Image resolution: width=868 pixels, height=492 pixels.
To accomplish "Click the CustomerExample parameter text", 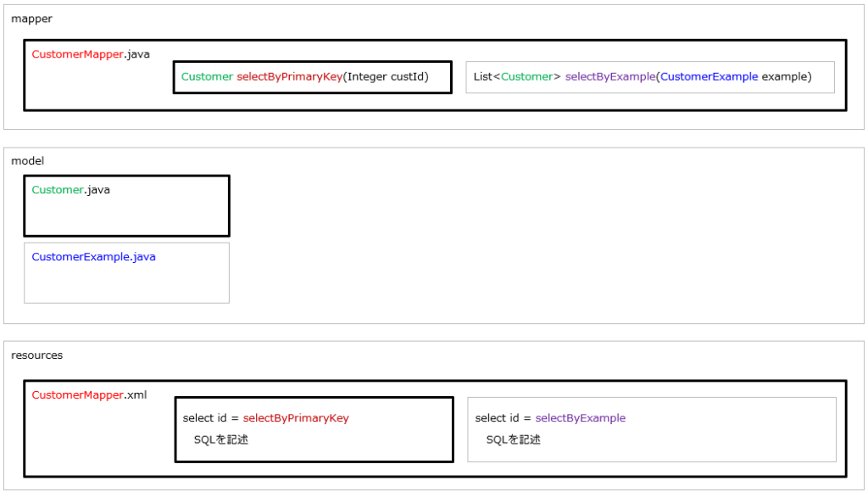I will pyautogui.click(x=709, y=76).
